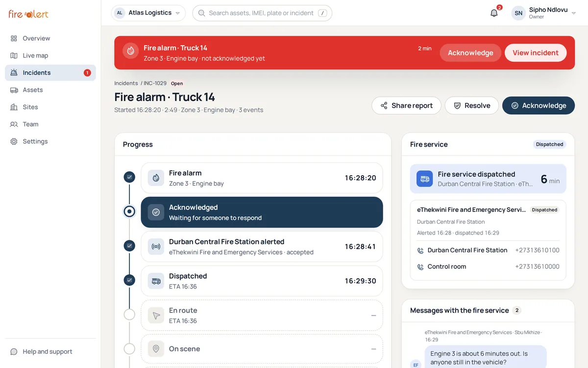Screen dimensions: 588x368
Task: Click the SN user avatar
Action: point(518,13)
